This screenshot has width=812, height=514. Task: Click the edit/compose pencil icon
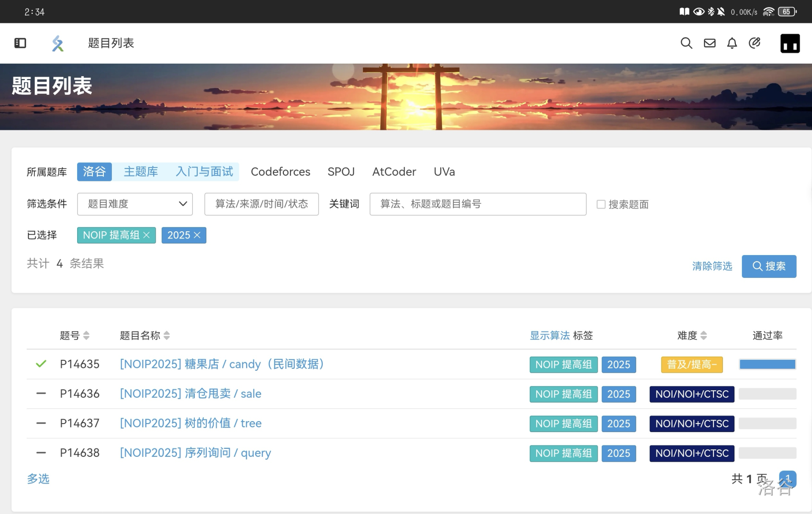(x=754, y=43)
